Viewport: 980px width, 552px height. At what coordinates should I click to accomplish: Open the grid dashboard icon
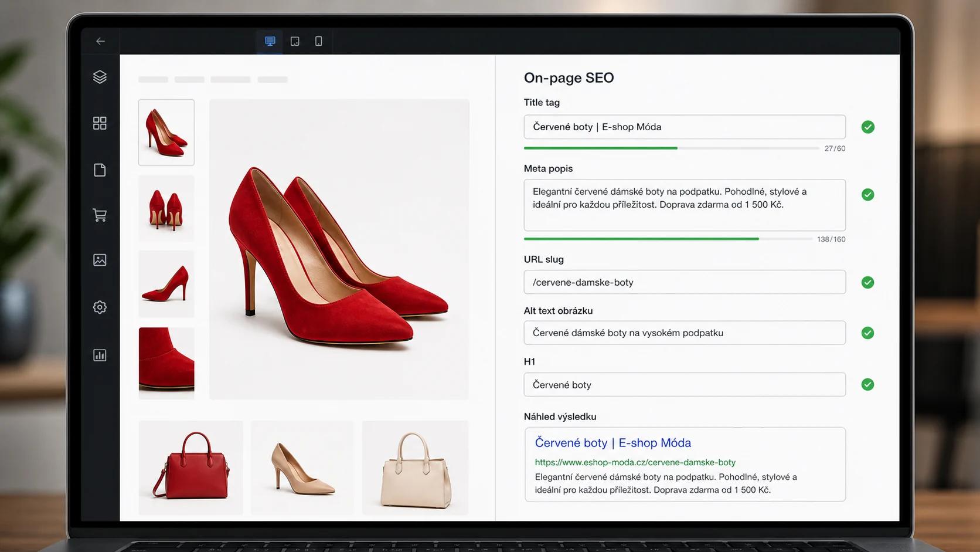[x=100, y=123]
